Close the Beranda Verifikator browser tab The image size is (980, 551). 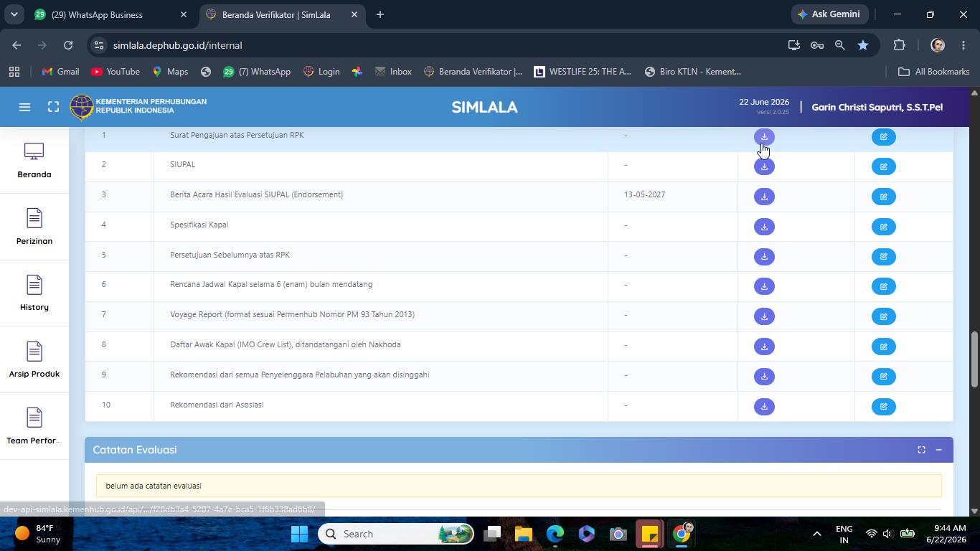(x=354, y=14)
